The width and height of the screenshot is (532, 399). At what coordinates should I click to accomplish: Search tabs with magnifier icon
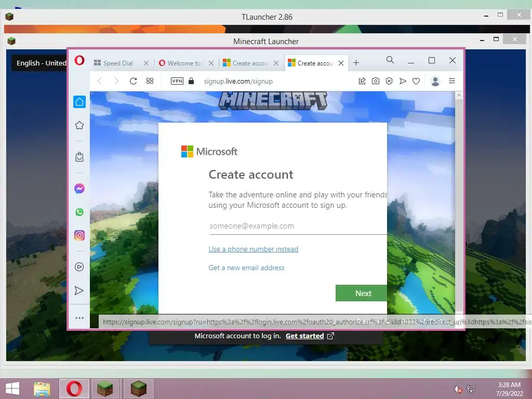[x=390, y=60]
